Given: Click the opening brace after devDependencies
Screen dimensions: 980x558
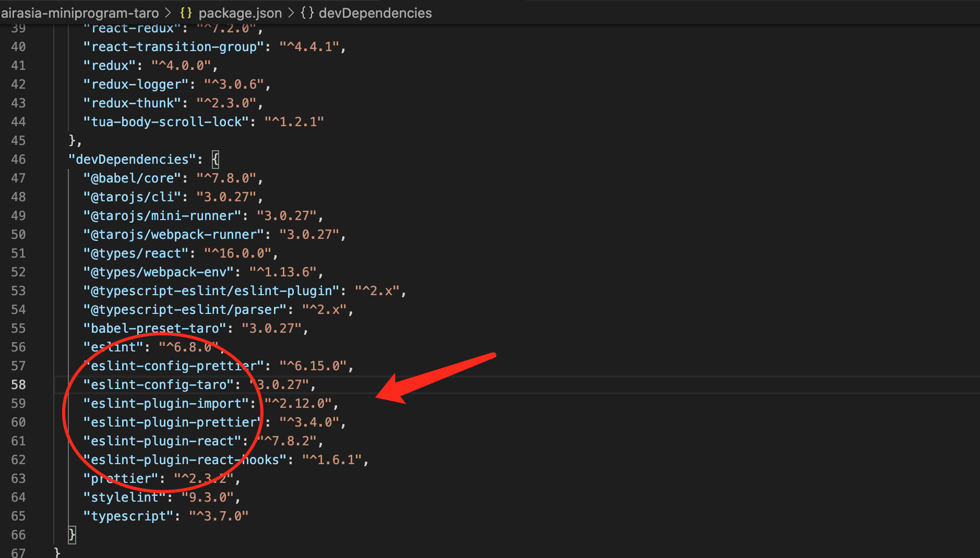Looking at the screenshot, I should 215,160.
